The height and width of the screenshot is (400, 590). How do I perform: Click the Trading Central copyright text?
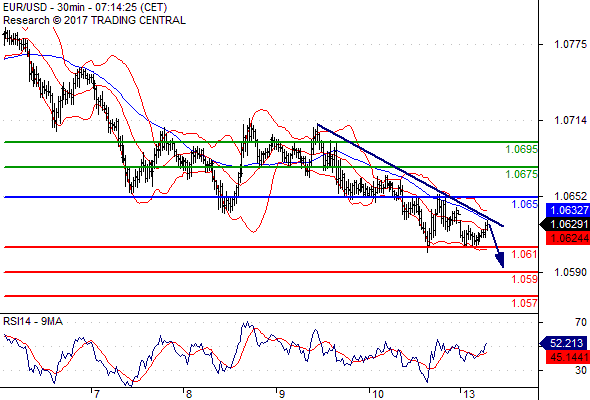coord(94,20)
